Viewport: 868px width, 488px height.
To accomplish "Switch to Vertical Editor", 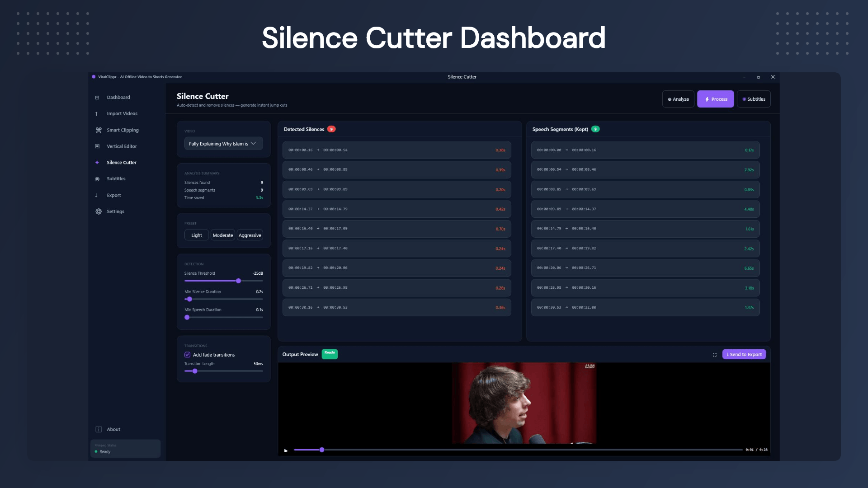I will point(122,146).
